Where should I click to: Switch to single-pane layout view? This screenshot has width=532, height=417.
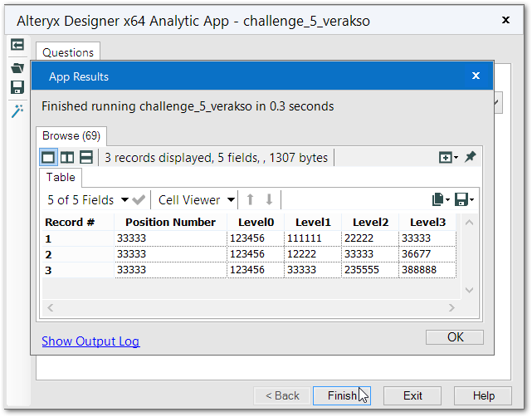(x=49, y=157)
